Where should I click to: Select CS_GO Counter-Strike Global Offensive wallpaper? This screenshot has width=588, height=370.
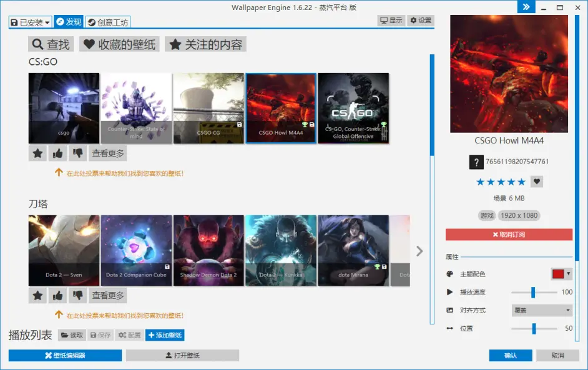[x=353, y=108]
